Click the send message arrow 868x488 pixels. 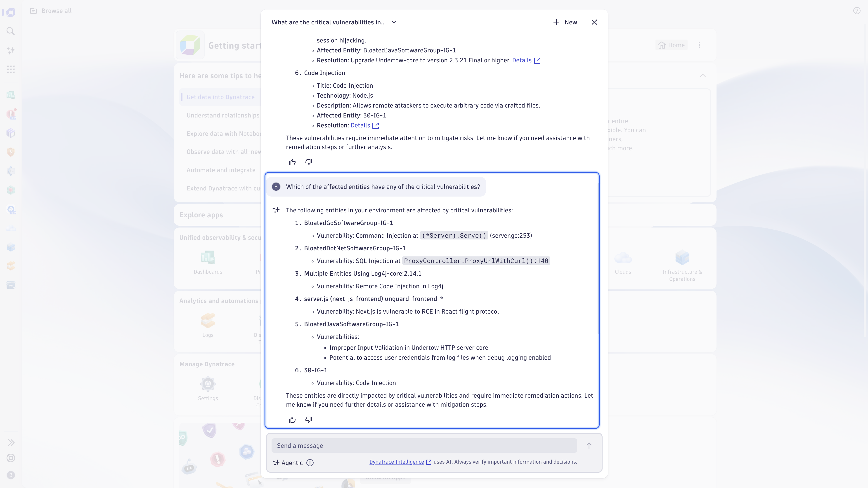pos(589,445)
